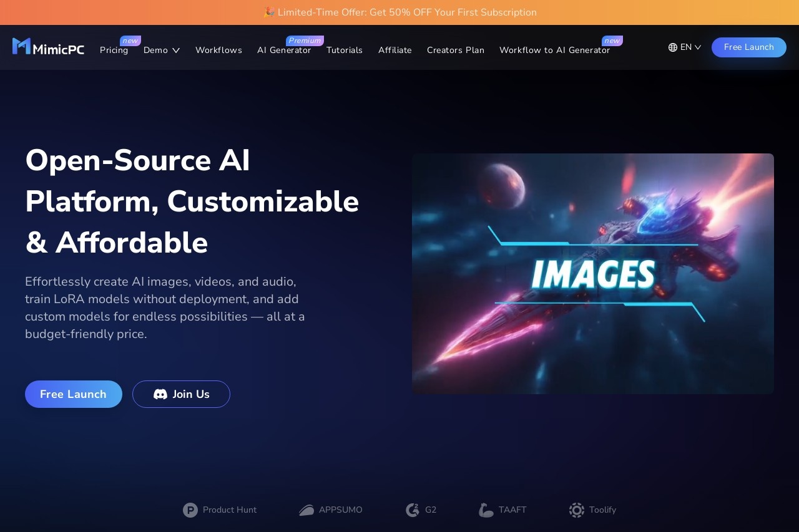Open the Tutorials page
The width and height of the screenshot is (799, 532).
[x=345, y=51]
